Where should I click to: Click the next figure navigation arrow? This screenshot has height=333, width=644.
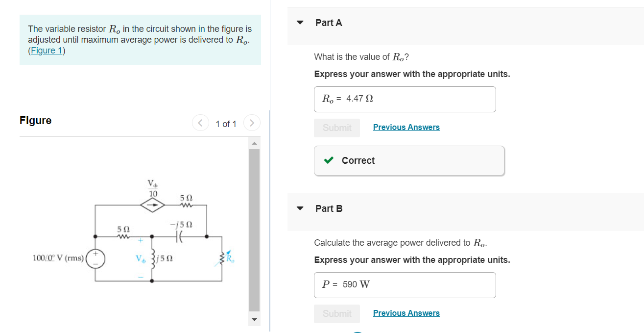click(252, 123)
